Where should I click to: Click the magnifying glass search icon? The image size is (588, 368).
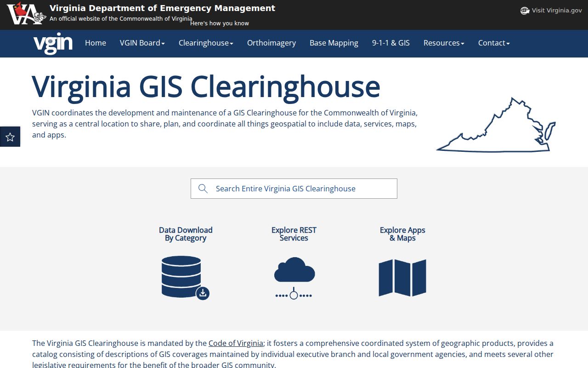point(203,189)
